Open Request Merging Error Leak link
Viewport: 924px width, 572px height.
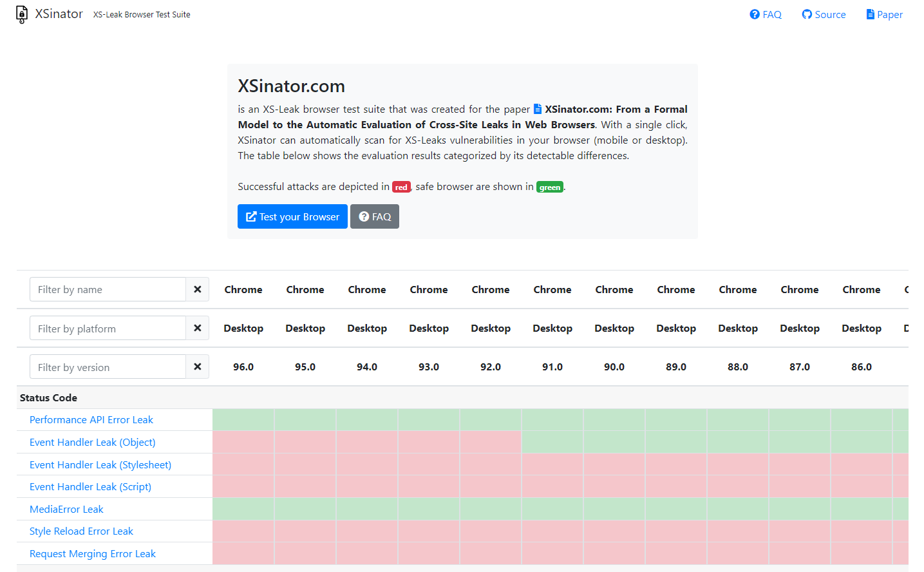[x=93, y=554]
